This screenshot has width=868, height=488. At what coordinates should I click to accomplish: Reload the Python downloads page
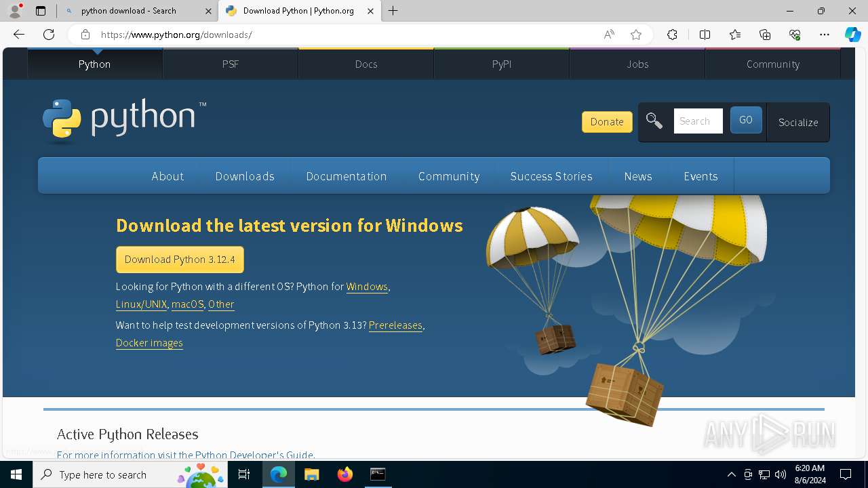pos(49,35)
